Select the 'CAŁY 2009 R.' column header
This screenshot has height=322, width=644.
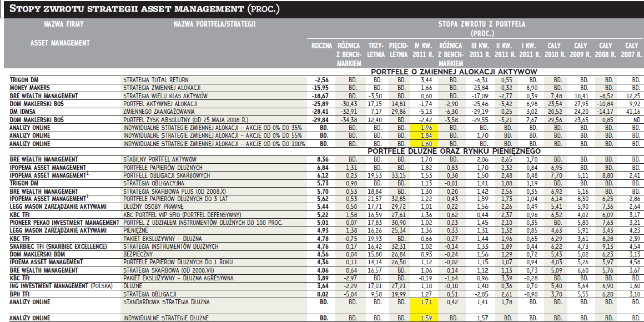pyautogui.click(x=580, y=50)
